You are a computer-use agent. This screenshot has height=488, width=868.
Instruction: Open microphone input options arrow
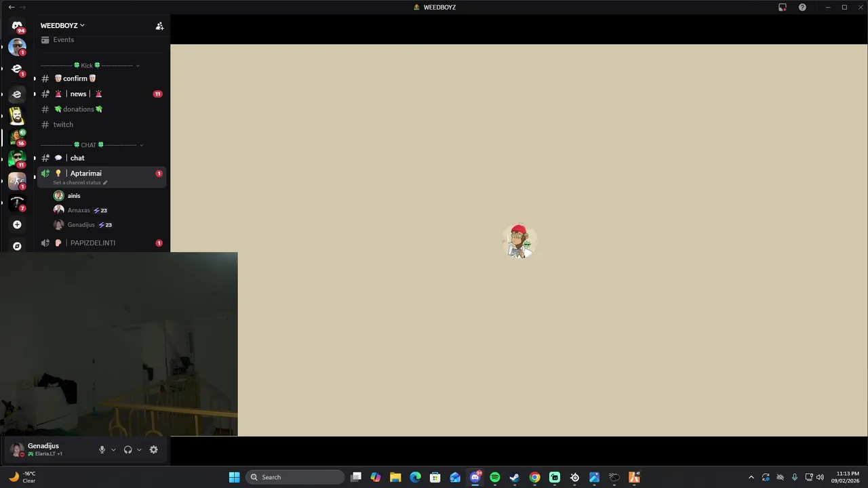tap(113, 449)
